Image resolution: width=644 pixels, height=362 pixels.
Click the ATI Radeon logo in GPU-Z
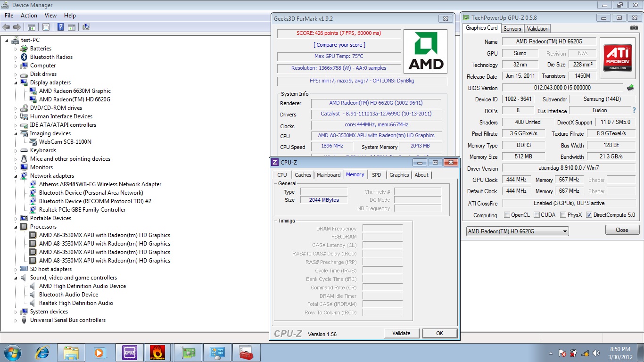[x=618, y=58]
